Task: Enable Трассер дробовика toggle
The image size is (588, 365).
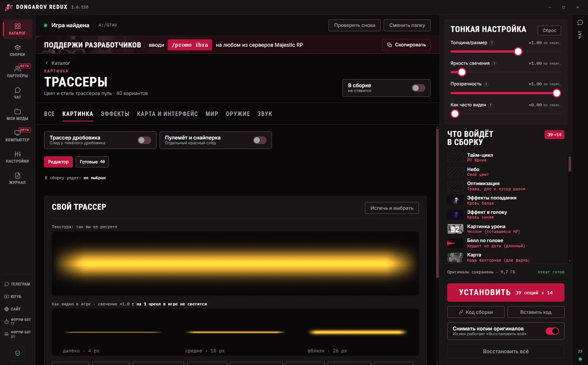Action: click(144, 140)
